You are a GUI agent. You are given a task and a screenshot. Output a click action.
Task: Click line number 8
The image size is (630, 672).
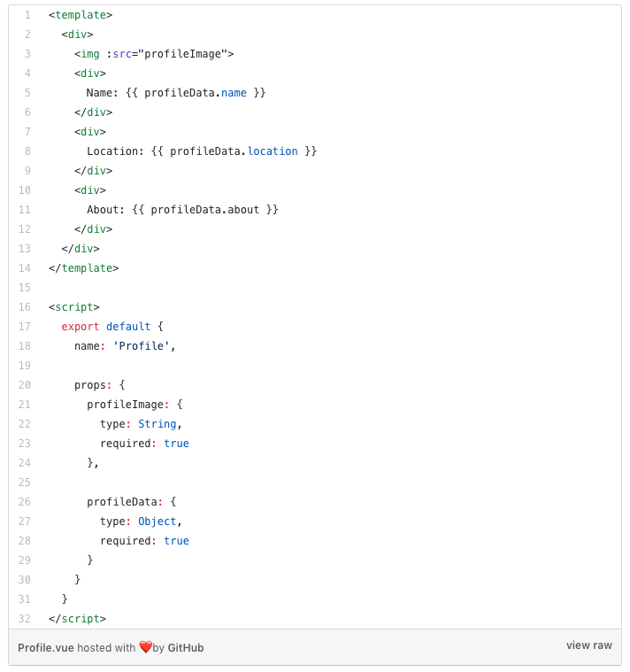(x=27, y=151)
